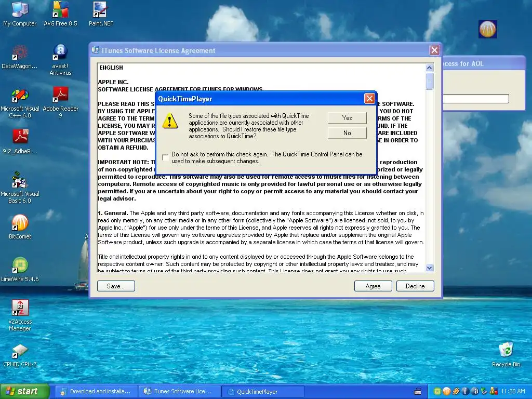Enable 'Do not ask to perform this check again'
This screenshot has width=532, height=399.
pyautogui.click(x=165, y=157)
